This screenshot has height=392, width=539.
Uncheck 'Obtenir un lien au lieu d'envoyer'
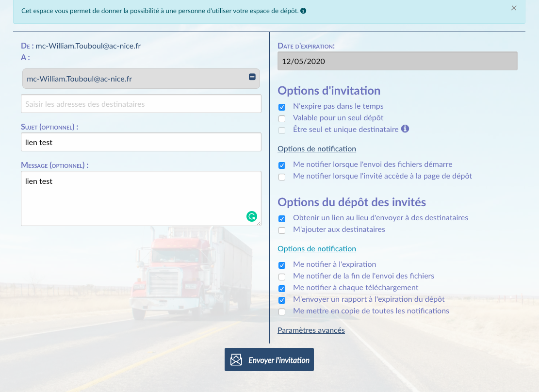point(282,218)
